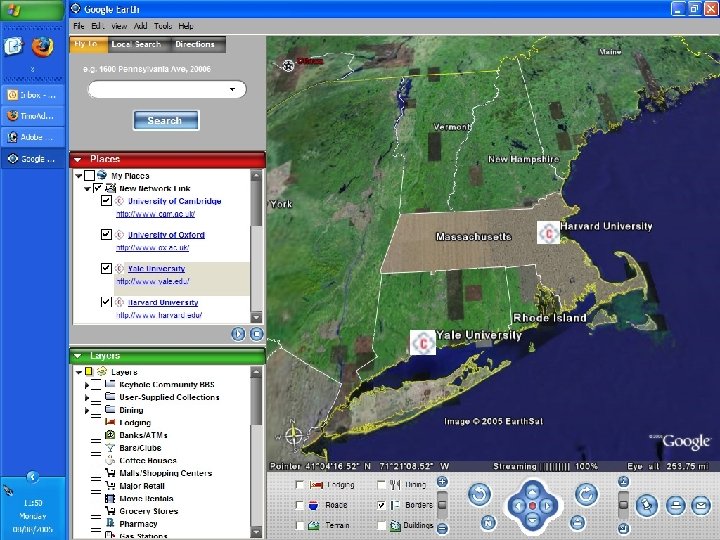This screenshot has width=720, height=540.
Task: Expand the User-Supplied Collections layer
Action: pyautogui.click(x=87, y=398)
